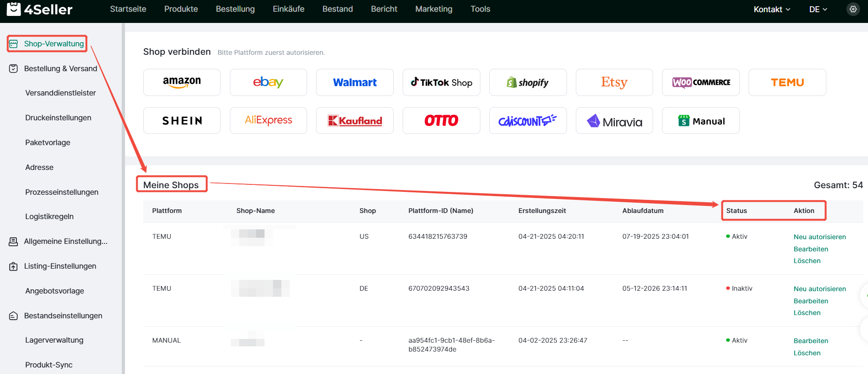Connect an eBay shop
868x374 pixels.
pos(268,82)
